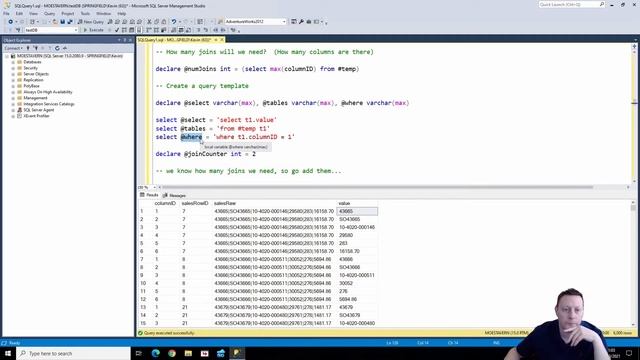Click the Activity Monitor icon in Object Explorer toolbar
The height and width of the screenshot is (360, 640).
click(x=64, y=48)
